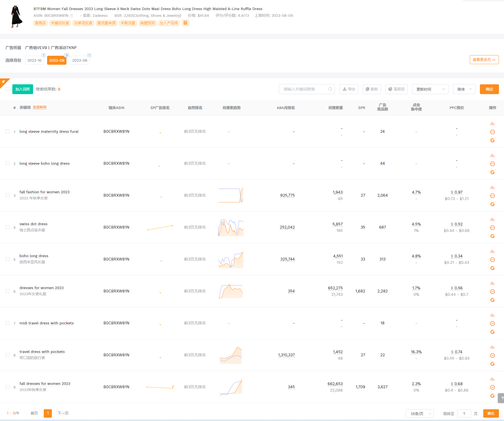Click the green 加入词库 button
This screenshot has width=504, height=421.
(23, 89)
